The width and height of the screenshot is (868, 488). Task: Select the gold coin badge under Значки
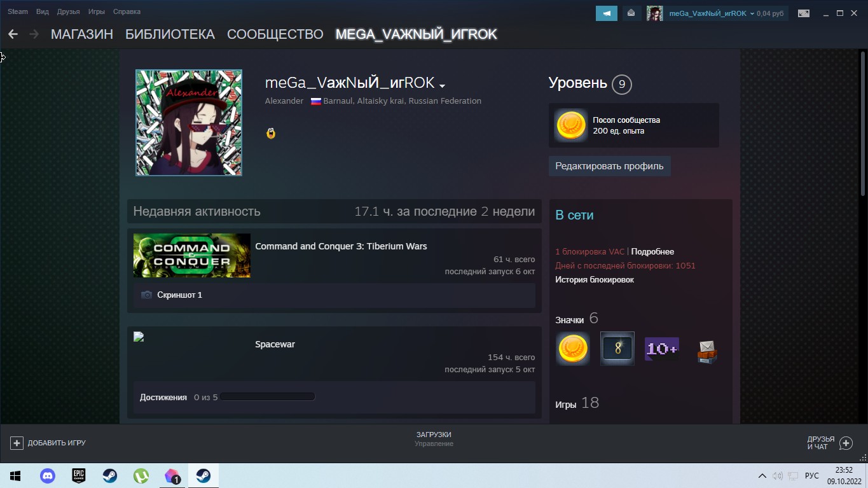[x=573, y=349]
